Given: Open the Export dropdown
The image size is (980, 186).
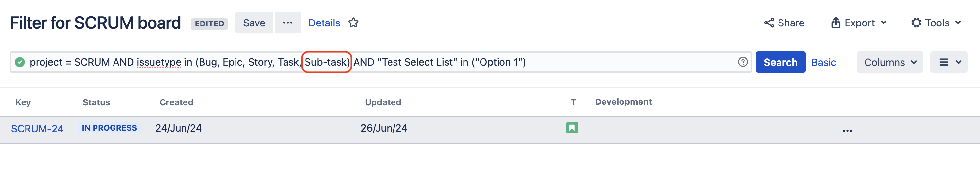Looking at the screenshot, I should (x=859, y=23).
